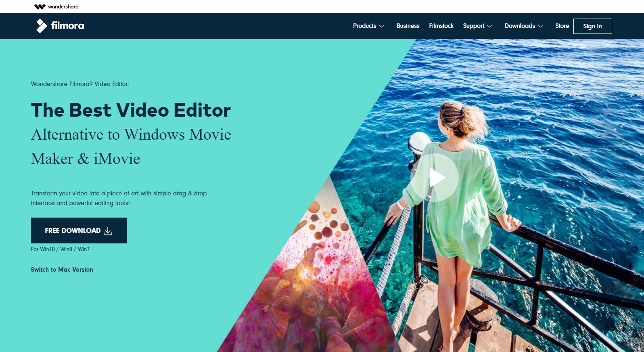Image resolution: width=644 pixels, height=352 pixels.
Task: Open the Business page
Action: pyautogui.click(x=408, y=26)
